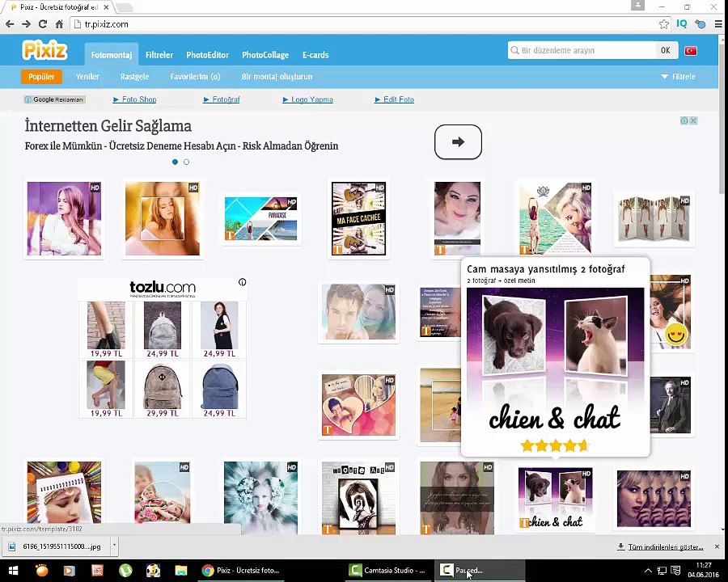This screenshot has height=582, width=728.
Task: Open Favorilerim (0)
Action: [195, 77]
